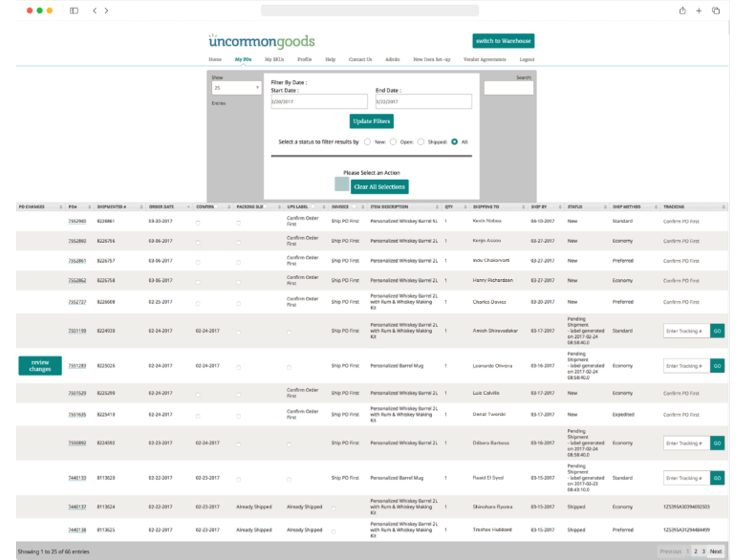Click the uncommongoods logo
747x560 pixels.
(261, 41)
